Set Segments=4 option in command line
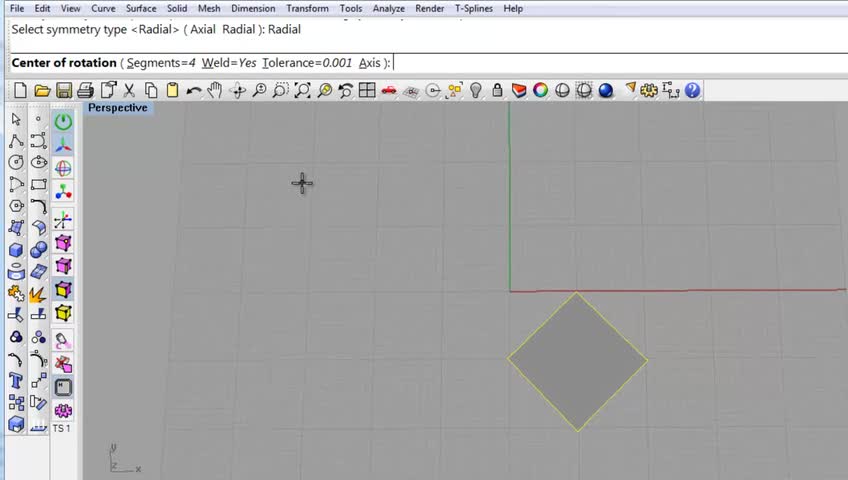 coord(161,63)
